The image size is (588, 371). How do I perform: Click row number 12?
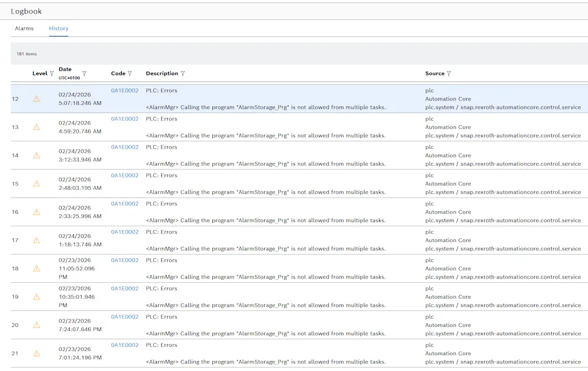click(x=15, y=99)
